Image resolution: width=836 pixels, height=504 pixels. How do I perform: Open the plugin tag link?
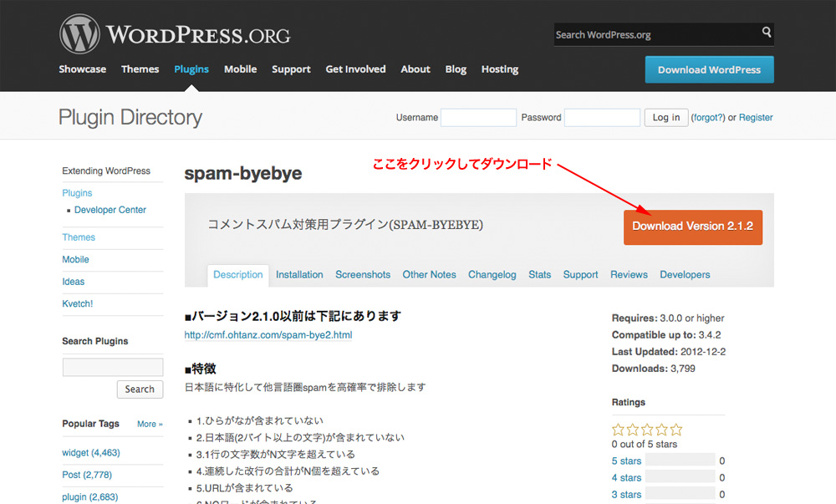point(90,497)
